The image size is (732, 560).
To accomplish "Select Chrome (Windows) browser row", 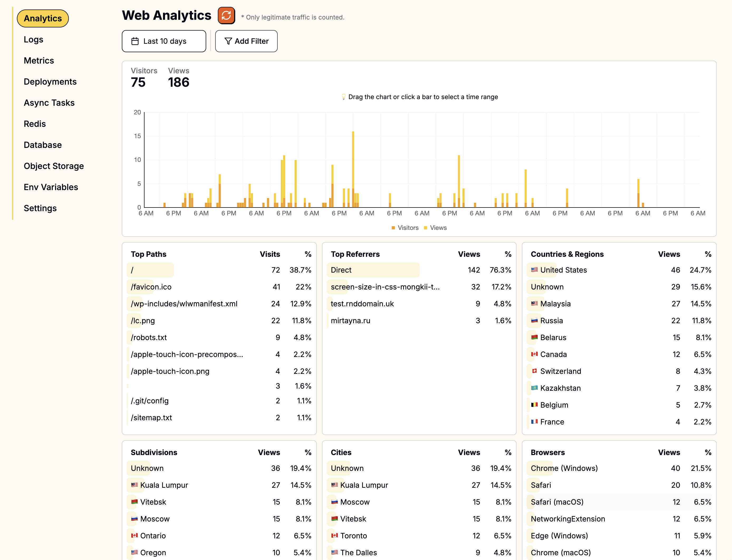I will pos(619,468).
